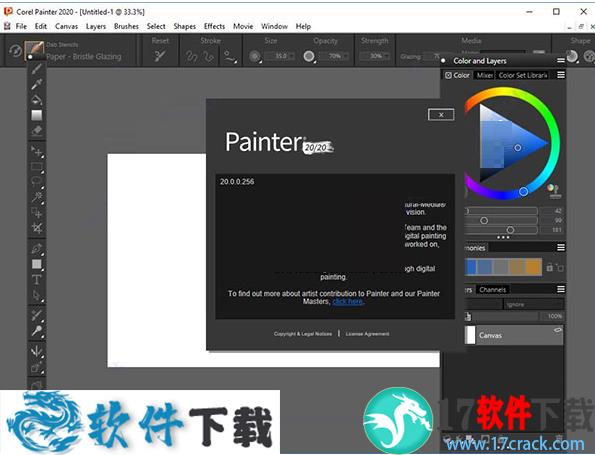Select the Lasso tool
Screen dimensions: 595x455
(36, 182)
